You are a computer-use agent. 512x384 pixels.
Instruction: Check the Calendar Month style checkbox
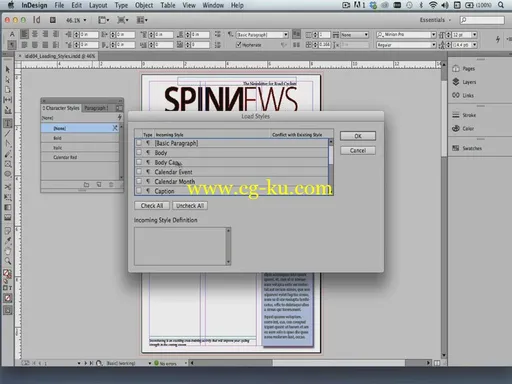click(x=139, y=181)
